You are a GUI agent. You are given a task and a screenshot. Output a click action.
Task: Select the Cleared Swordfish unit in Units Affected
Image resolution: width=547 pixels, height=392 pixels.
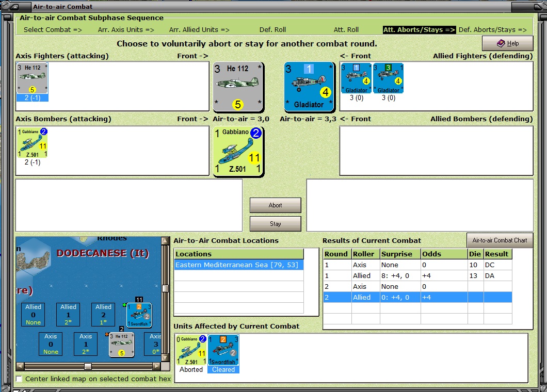[223, 350]
